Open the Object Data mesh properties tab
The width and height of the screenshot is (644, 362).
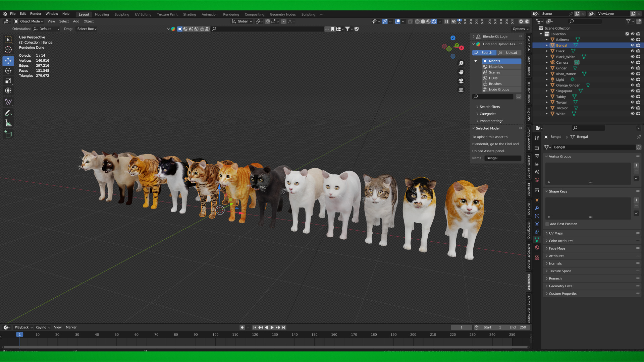point(537,240)
